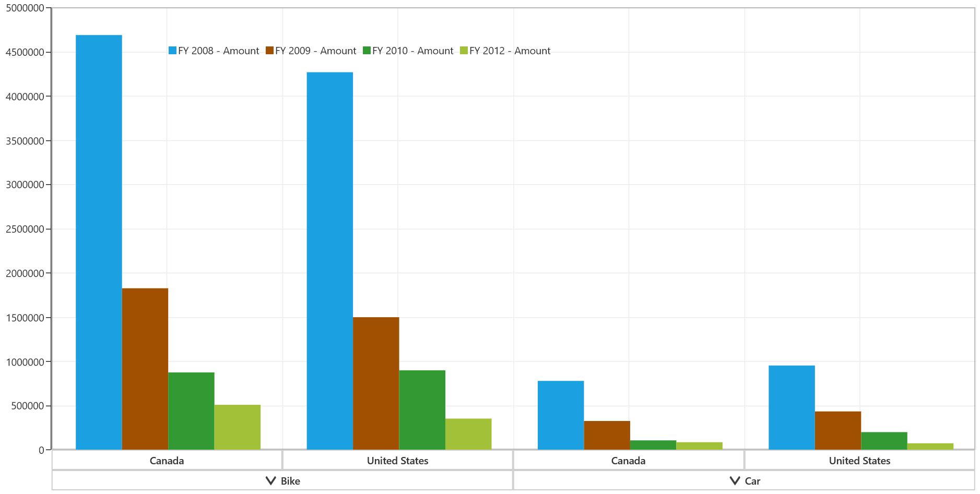This screenshot has width=980, height=494.
Task: Click the green FY 2010 Bike United States bar
Action: tap(422, 410)
